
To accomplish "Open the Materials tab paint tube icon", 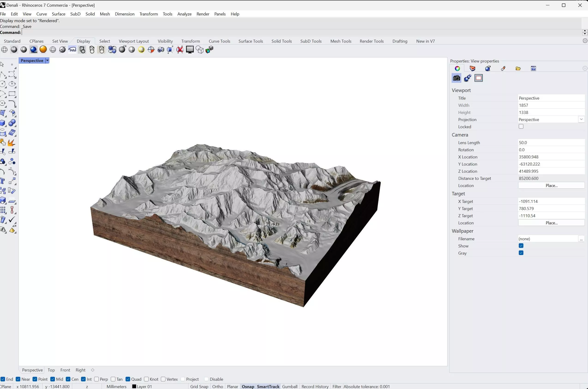I will click(x=503, y=68).
